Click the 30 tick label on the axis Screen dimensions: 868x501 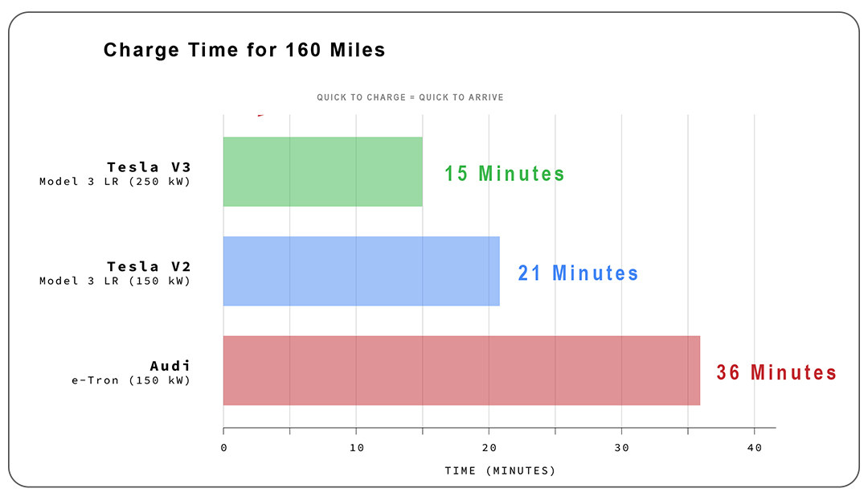tap(621, 447)
